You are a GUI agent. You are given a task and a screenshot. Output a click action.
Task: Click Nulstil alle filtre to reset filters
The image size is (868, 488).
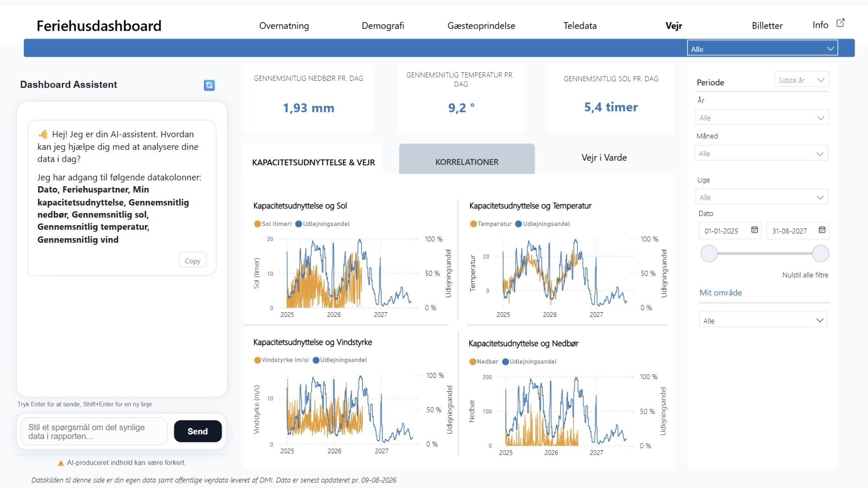(x=805, y=275)
